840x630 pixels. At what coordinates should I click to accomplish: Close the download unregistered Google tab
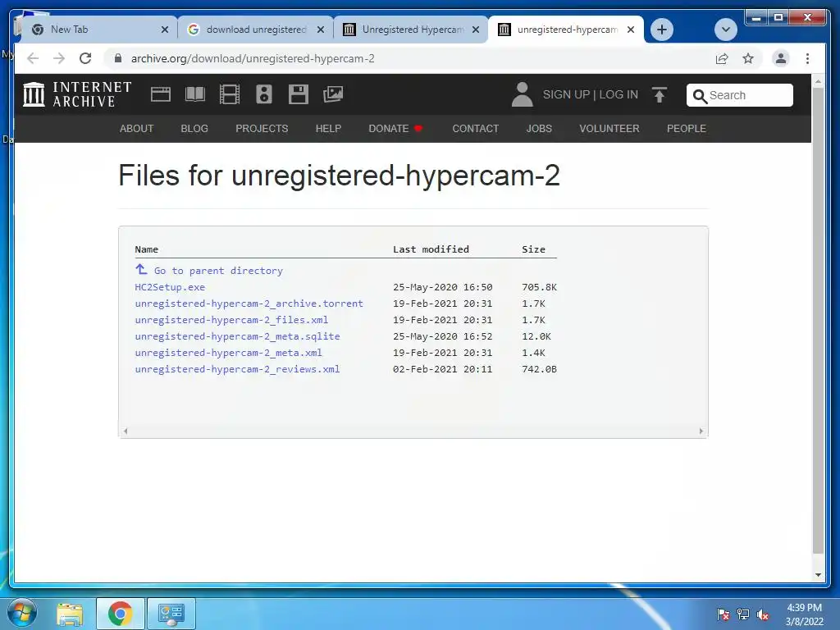click(321, 30)
